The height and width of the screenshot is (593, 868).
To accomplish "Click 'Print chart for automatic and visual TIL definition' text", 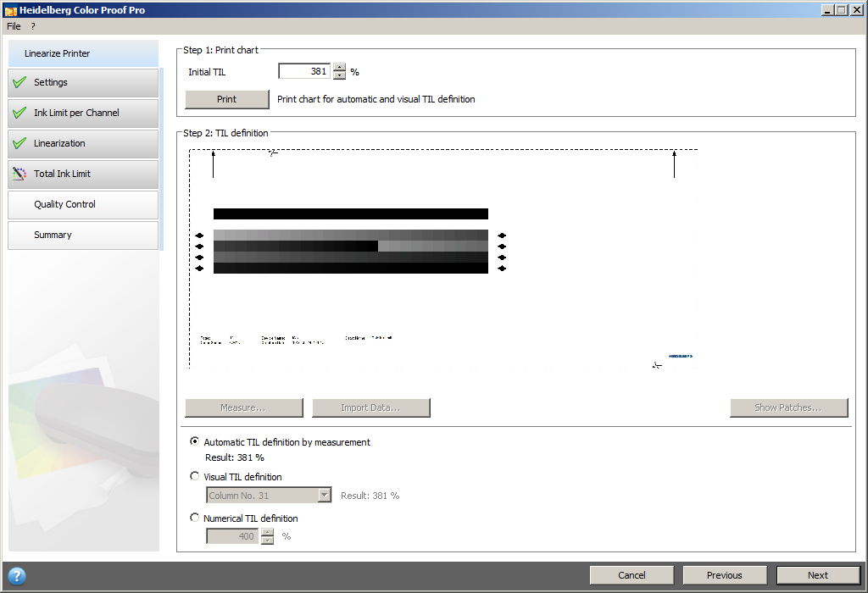I will pos(376,99).
